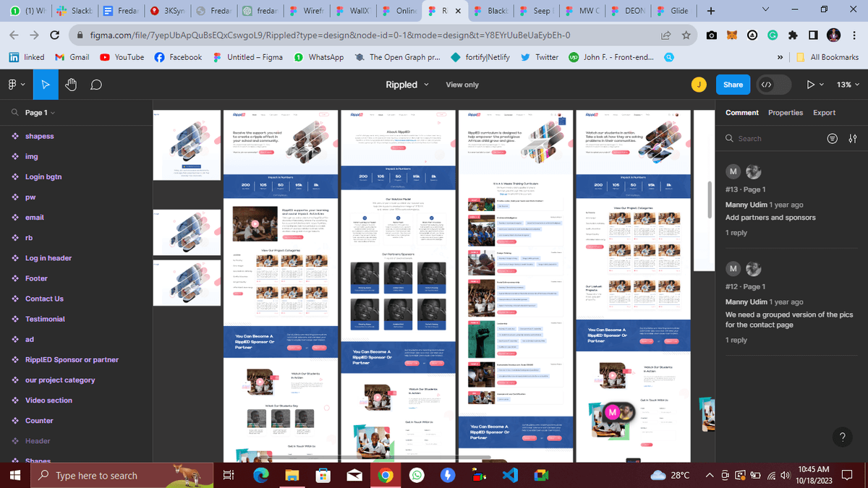The height and width of the screenshot is (488, 868).
Task: Click the Search field in the Comments panel
Action: 767,138
